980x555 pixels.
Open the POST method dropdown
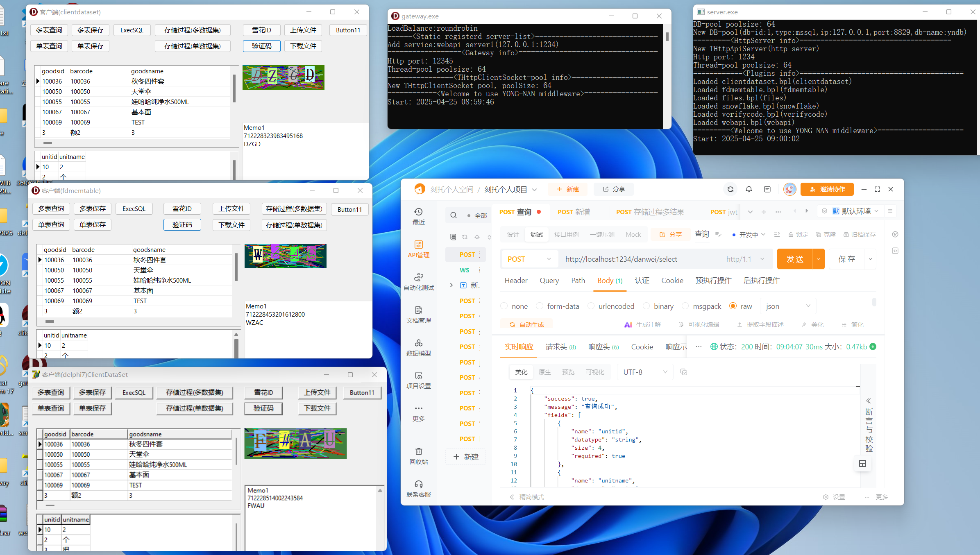(x=529, y=259)
